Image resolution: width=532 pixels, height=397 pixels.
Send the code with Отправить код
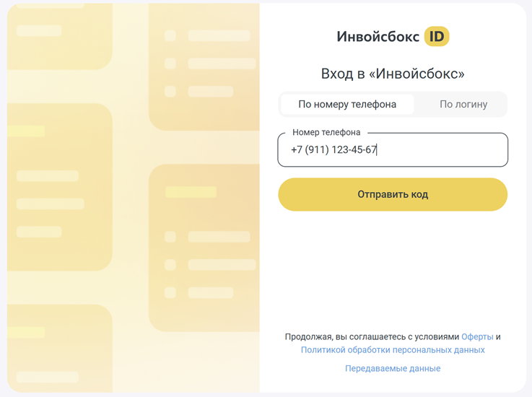coord(393,194)
